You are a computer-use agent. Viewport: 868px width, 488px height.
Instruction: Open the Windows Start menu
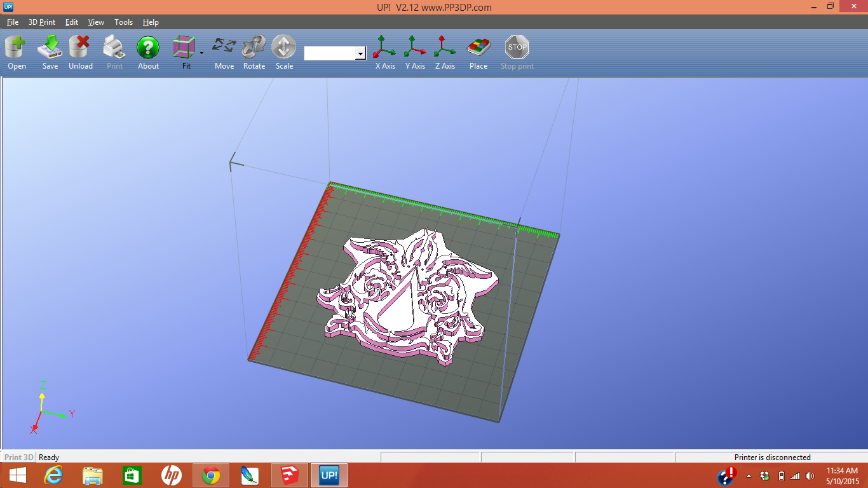point(18,475)
